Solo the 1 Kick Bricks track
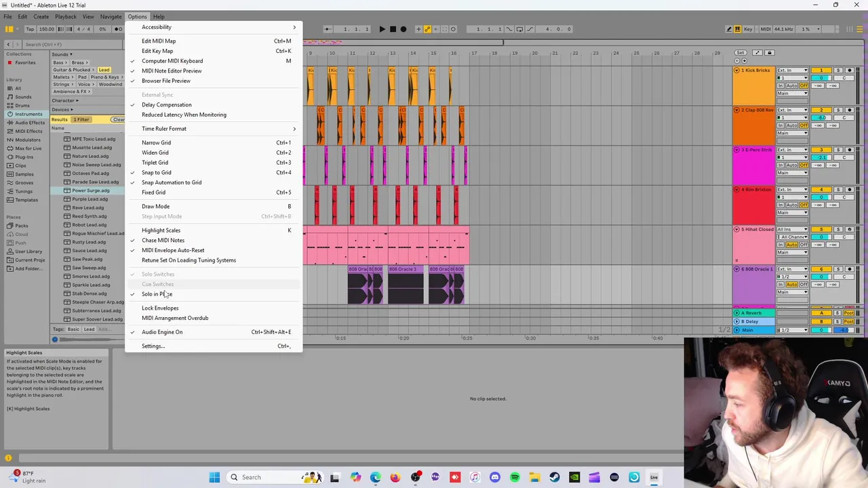This screenshot has height=488, width=868. click(837, 70)
